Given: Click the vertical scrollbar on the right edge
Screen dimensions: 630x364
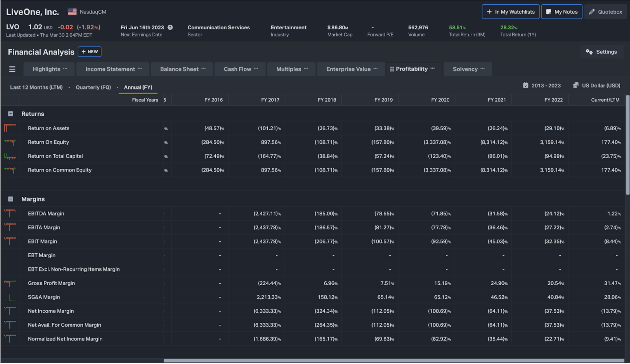Looking at the screenshot, I should tap(627, 145).
